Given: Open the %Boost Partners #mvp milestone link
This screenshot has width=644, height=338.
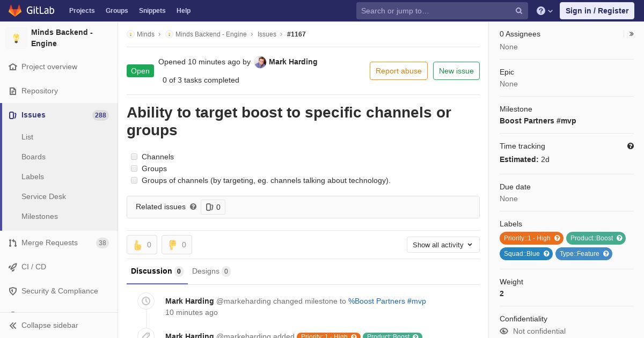Looking at the screenshot, I should pyautogui.click(x=387, y=302).
